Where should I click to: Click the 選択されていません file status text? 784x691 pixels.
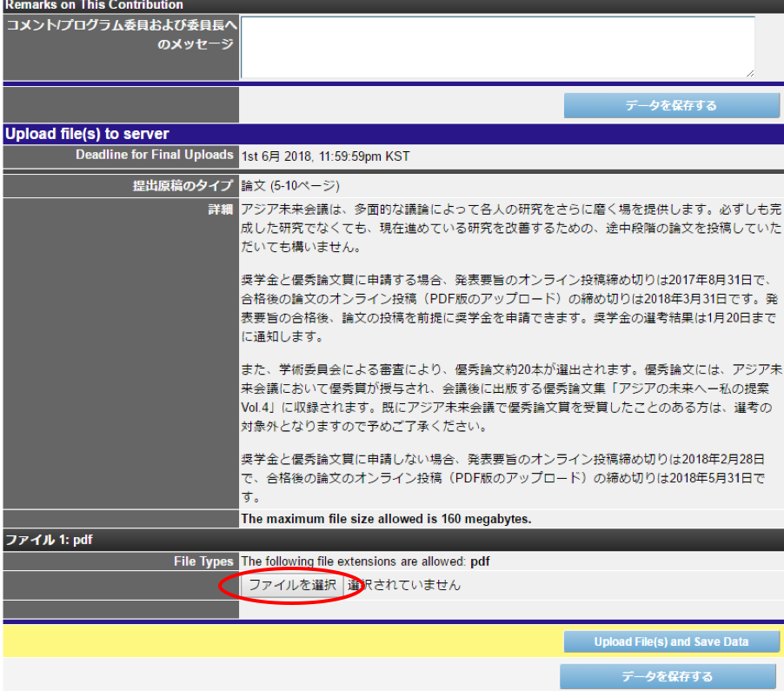tap(404, 585)
